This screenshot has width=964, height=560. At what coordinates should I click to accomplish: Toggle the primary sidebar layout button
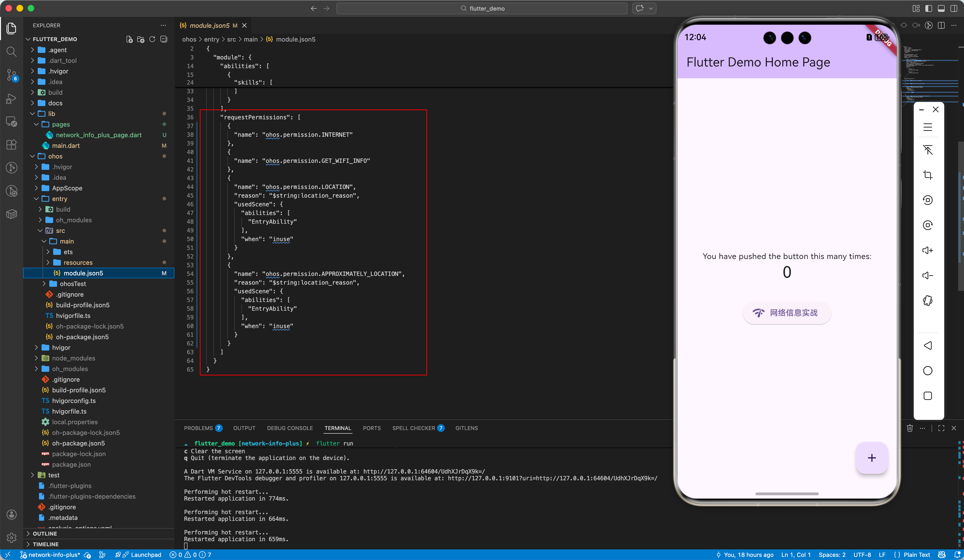coord(928,8)
